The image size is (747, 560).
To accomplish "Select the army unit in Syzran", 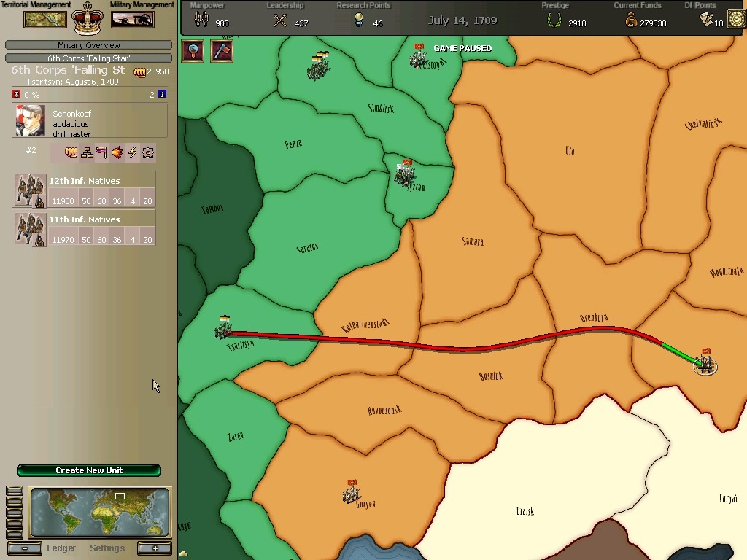I will tap(404, 173).
